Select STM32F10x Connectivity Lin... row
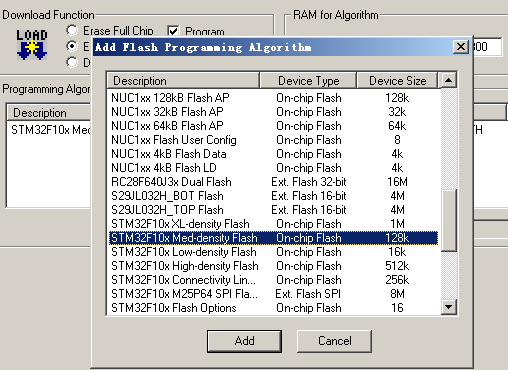Screen dimensions: 508x370 tap(273, 280)
